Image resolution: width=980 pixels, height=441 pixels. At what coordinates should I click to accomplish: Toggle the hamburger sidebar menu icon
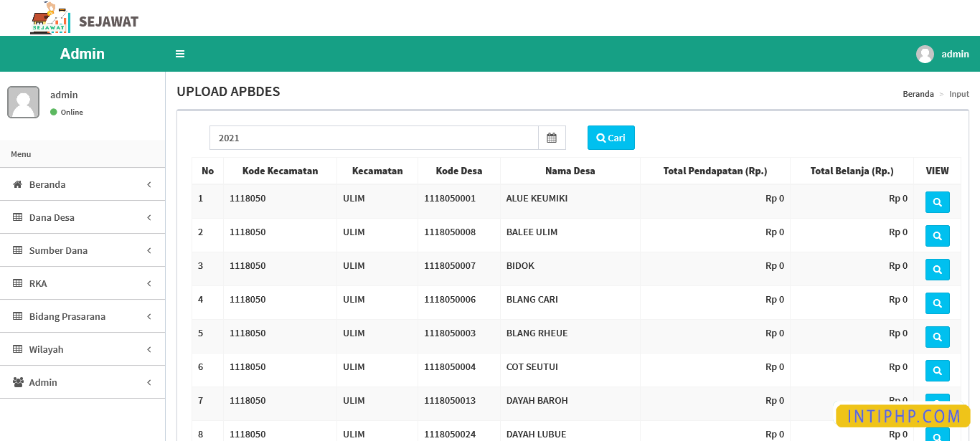click(180, 54)
